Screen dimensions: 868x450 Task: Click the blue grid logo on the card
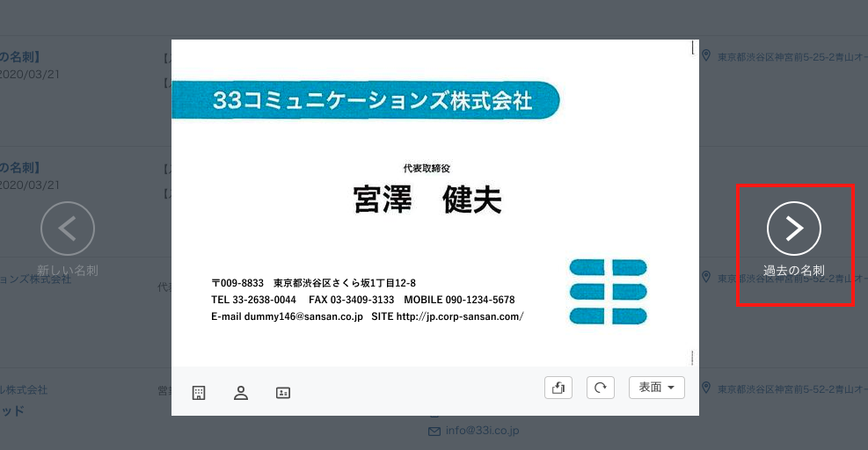[609, 292]
